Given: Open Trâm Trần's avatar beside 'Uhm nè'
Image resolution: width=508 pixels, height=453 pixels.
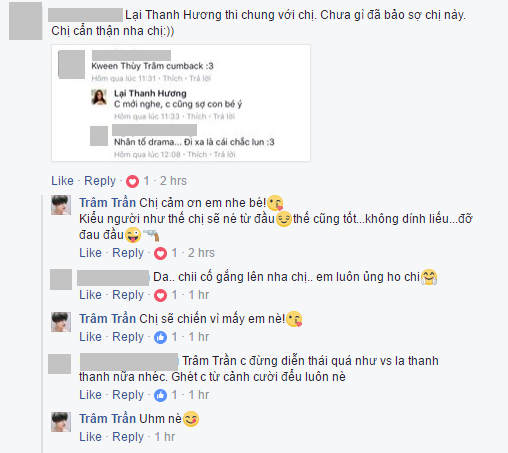Looking at the screenshot, I should pos(61,422).
